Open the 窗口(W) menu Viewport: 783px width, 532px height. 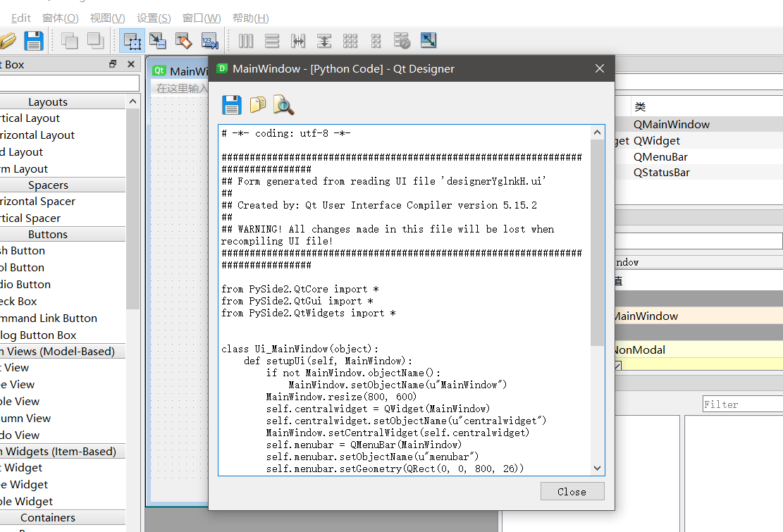coord(202,18)
